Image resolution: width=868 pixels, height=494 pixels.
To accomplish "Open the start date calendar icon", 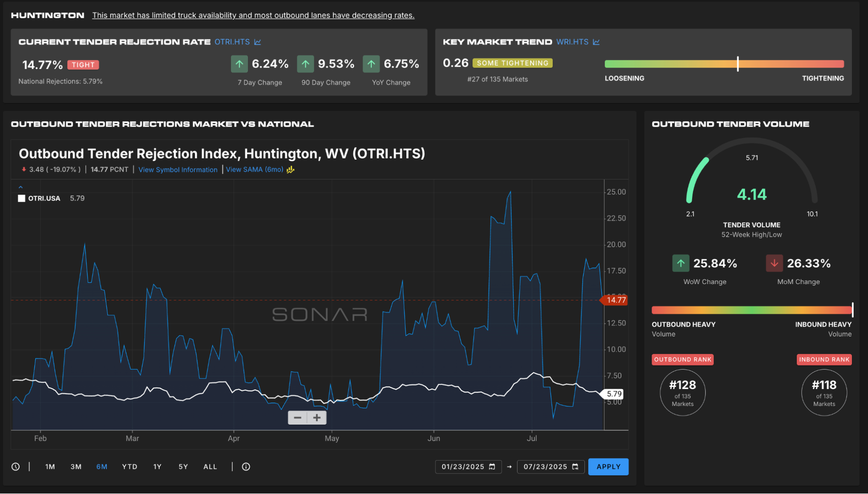I will (492, 466).
